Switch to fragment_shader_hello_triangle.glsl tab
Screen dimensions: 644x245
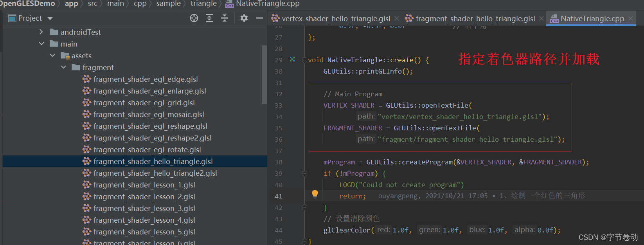(x=475, y=18)
